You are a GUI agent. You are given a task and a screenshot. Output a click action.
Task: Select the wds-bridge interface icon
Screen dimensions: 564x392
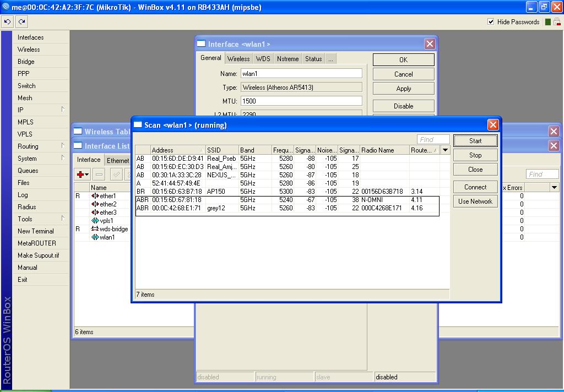(95, 229)
